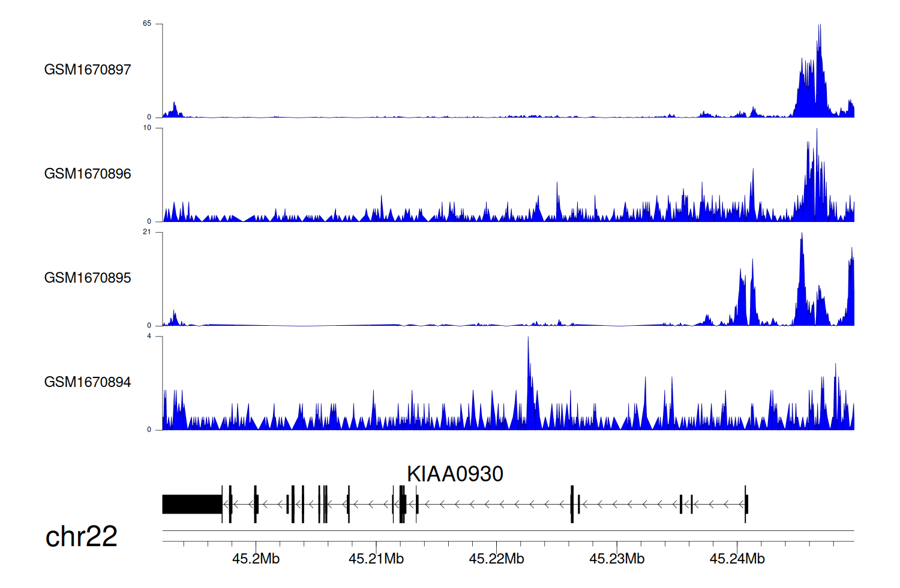This screenshot has height=588, width=900.
Task: Click the large black exon block of KIAA0930
Action: [x=192, y=504]
